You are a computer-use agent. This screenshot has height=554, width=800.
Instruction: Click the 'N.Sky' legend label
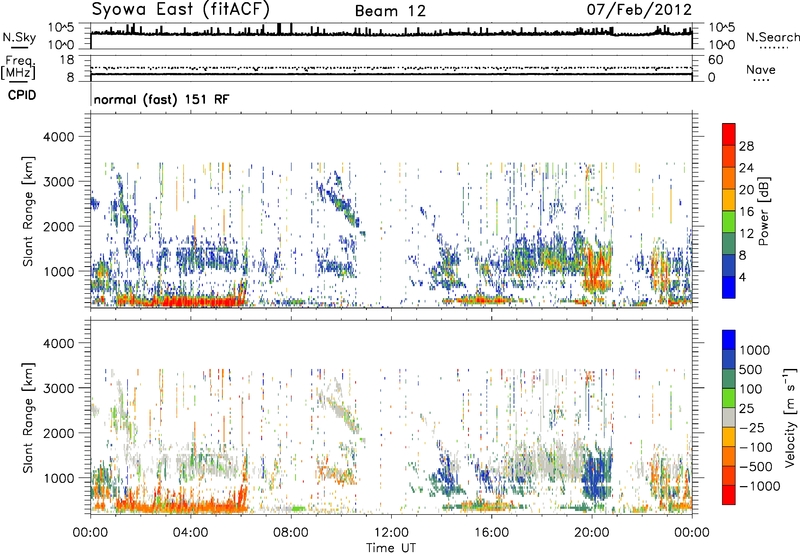pos(19,37)
